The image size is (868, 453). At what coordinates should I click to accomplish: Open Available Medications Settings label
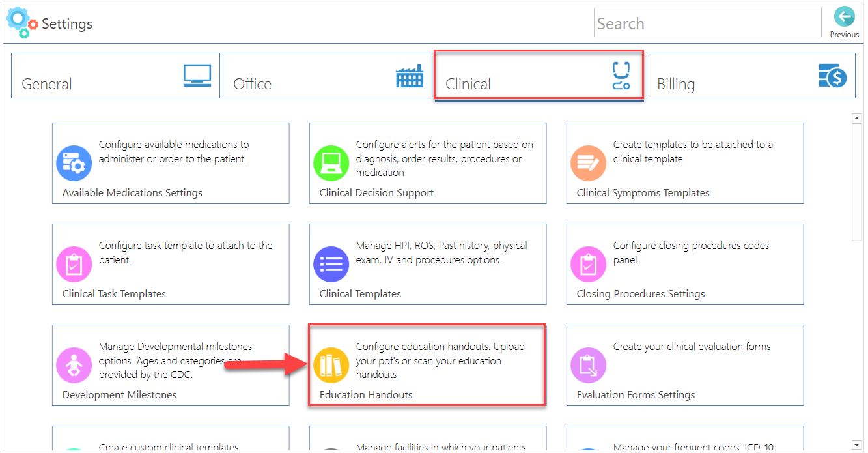tap(132, 193)
